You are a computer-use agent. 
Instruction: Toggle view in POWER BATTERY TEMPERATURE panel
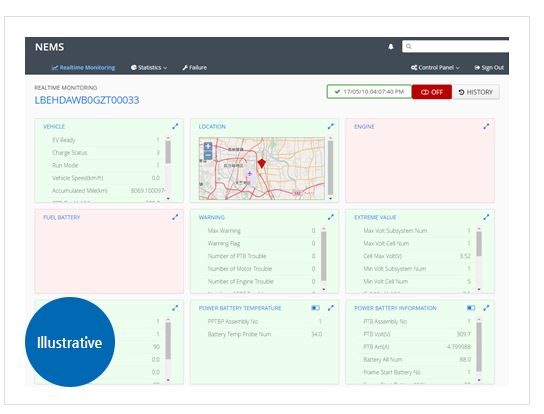(x=315, y=308)
